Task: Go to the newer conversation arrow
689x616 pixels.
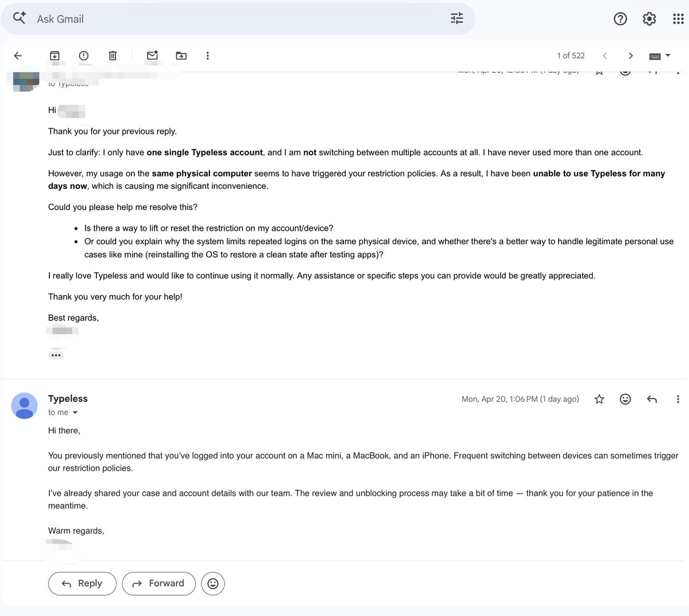Action: point(605,56)
